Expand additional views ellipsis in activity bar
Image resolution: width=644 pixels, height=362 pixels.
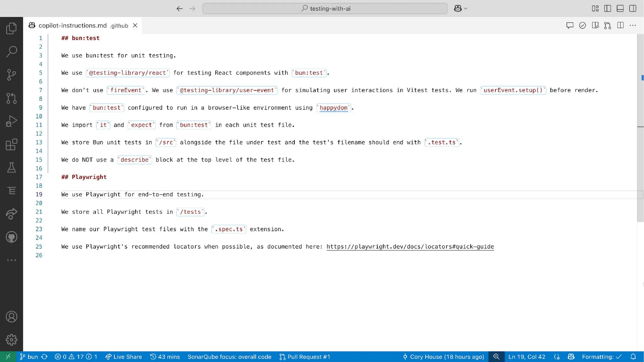click(11, 260)
